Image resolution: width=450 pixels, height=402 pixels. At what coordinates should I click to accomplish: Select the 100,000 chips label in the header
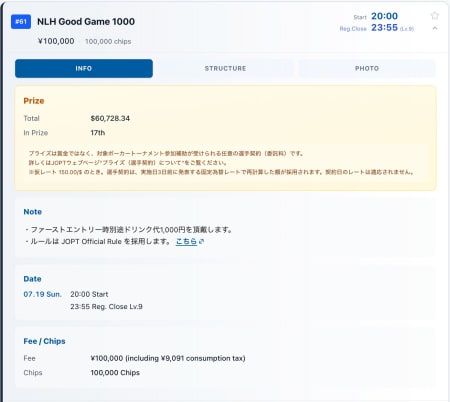point(108,41)
